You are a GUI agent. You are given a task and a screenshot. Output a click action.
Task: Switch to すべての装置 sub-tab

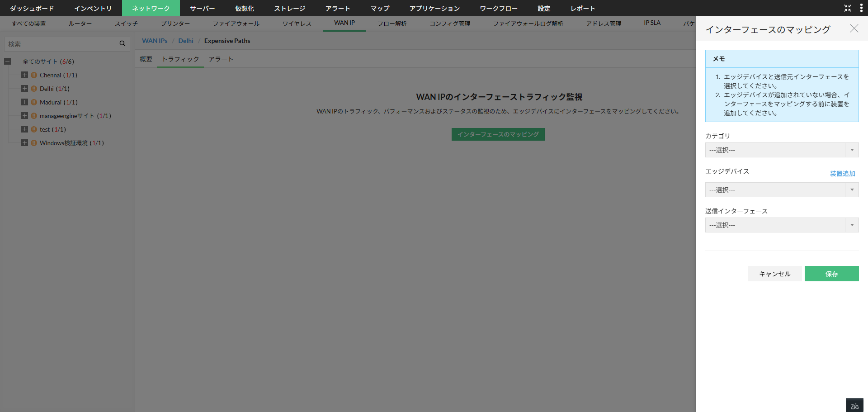[29, 24]
